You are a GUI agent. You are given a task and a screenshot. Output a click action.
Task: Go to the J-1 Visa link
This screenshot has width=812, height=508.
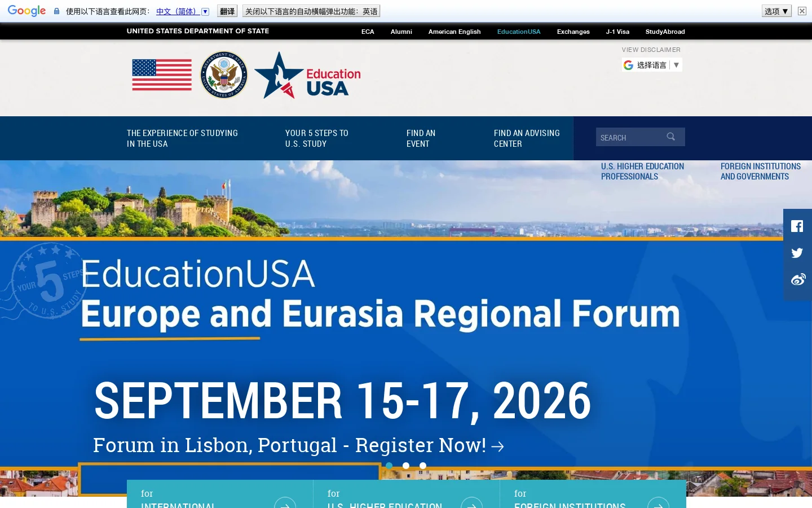[617, 32]
